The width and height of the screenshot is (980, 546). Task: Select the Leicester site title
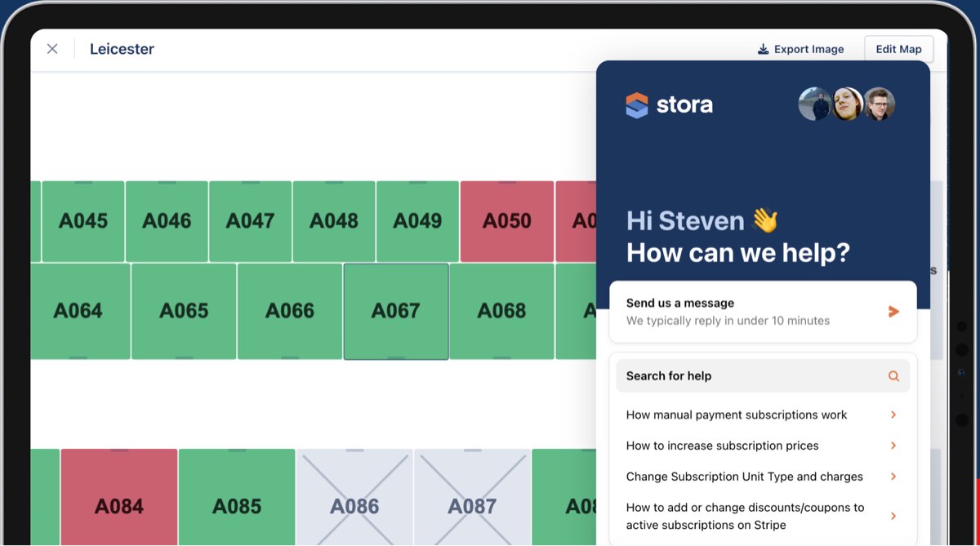point(122,49)
